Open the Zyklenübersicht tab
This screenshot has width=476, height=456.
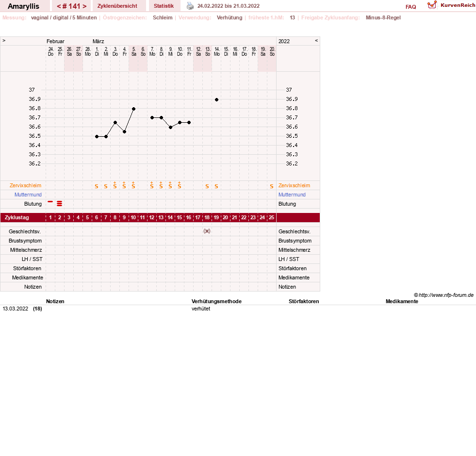pos(117,6)
